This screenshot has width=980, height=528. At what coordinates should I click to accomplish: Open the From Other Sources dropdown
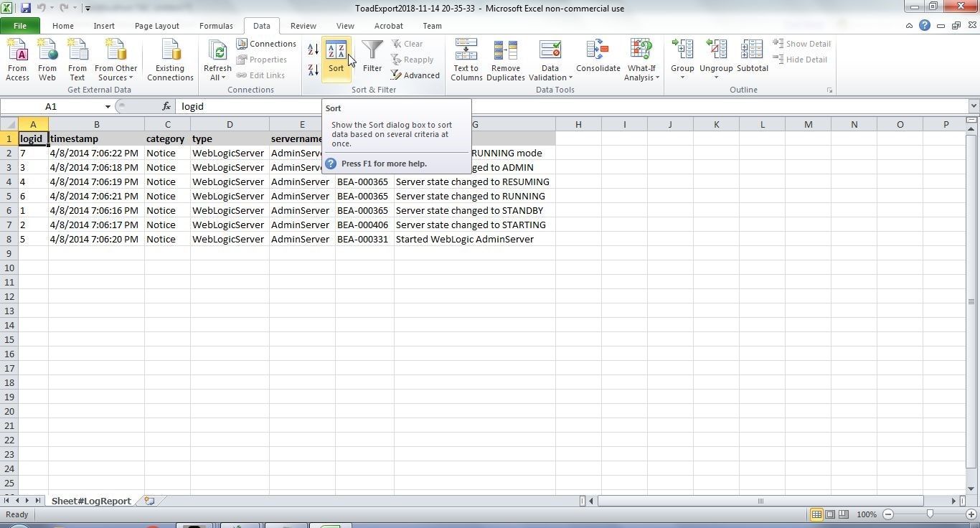116,60
